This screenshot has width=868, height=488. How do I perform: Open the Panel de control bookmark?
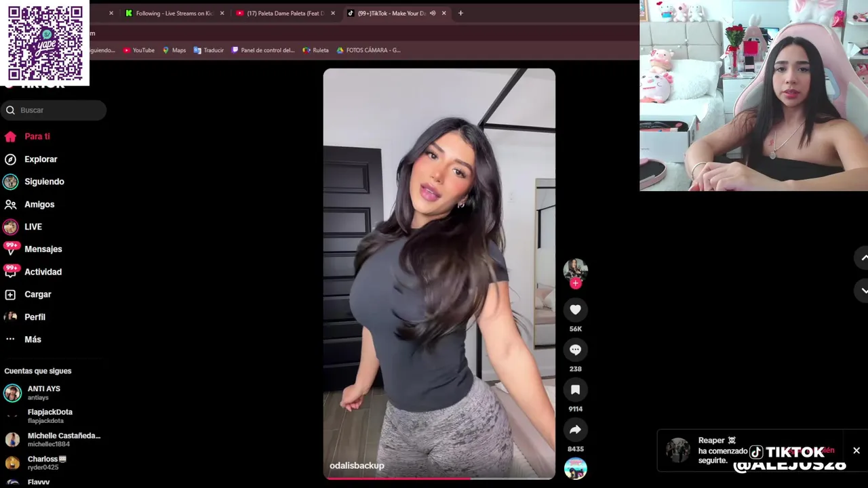263,50
